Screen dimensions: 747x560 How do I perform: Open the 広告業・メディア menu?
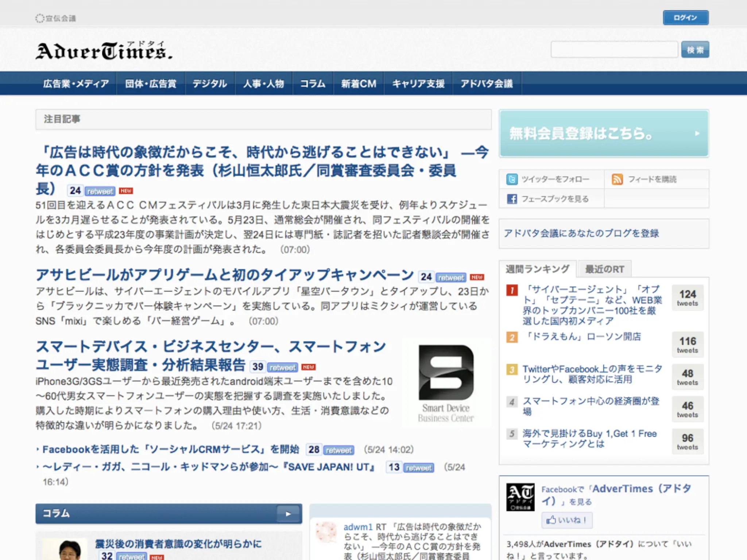coord(76,83)
